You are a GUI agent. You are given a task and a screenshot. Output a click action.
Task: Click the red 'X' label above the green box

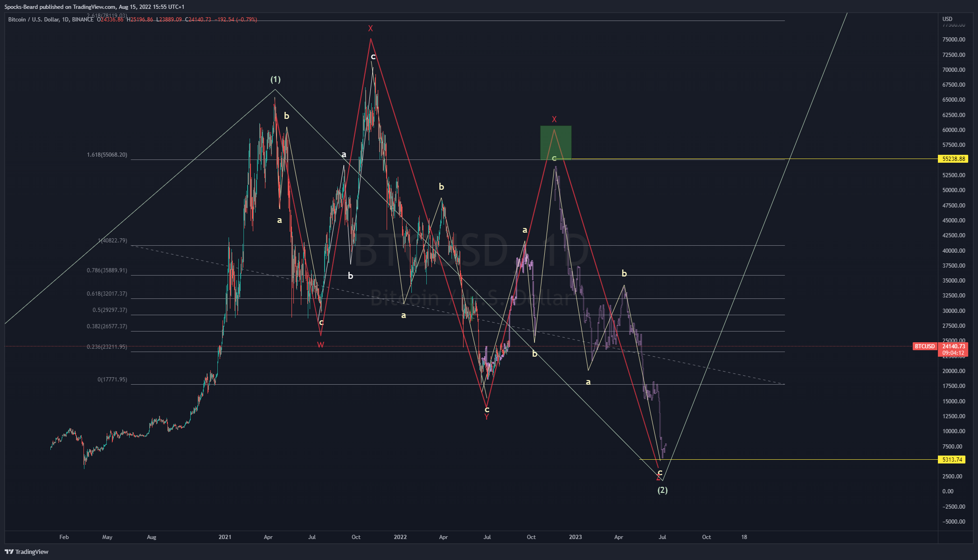click(x=554, y=119)
